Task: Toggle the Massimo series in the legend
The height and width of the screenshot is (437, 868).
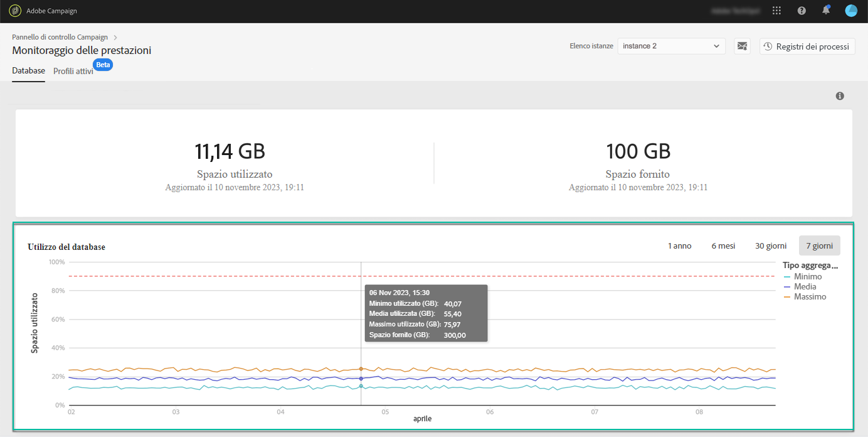Action: [805, 296]
